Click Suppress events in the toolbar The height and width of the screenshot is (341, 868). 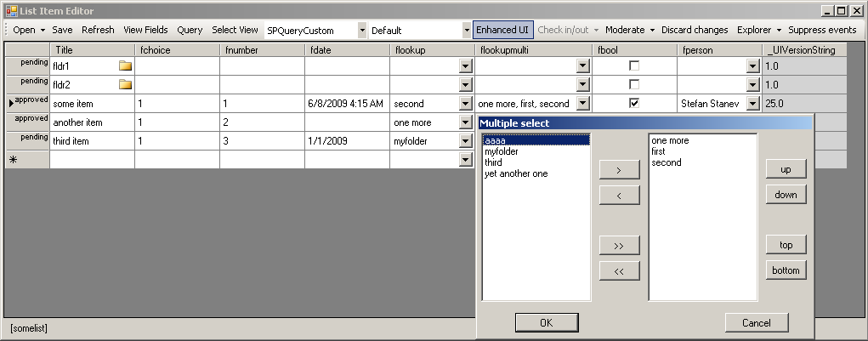click(x=823, y=30)
